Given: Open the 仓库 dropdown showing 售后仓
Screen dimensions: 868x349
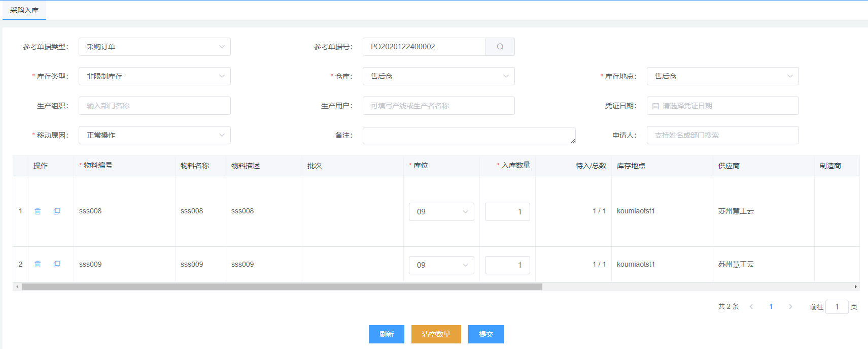Looking at the screenshot, I should point(438,76).
